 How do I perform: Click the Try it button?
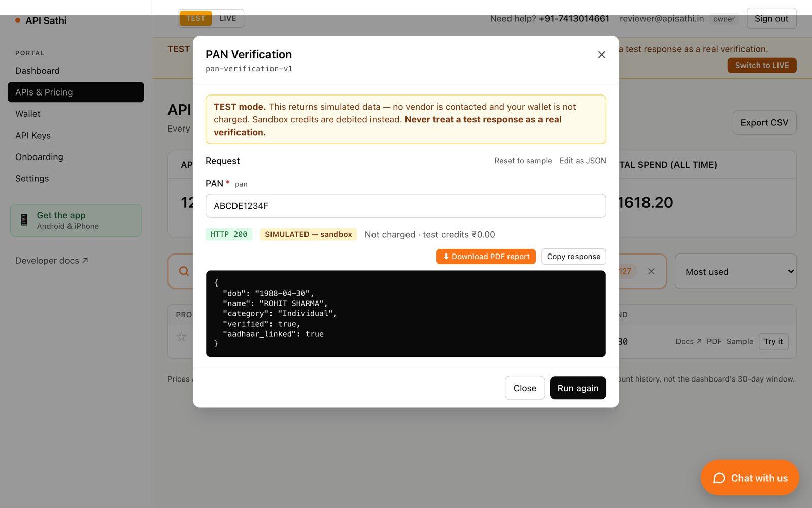773,341
